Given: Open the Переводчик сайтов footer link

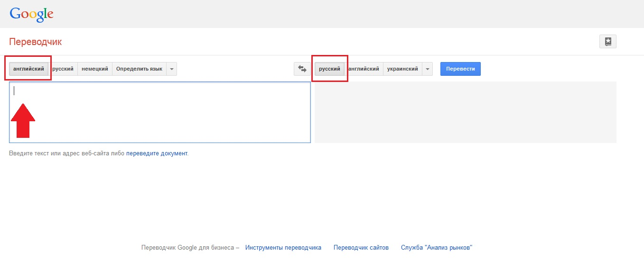Looking at the screenshot, I should [361, 247].
